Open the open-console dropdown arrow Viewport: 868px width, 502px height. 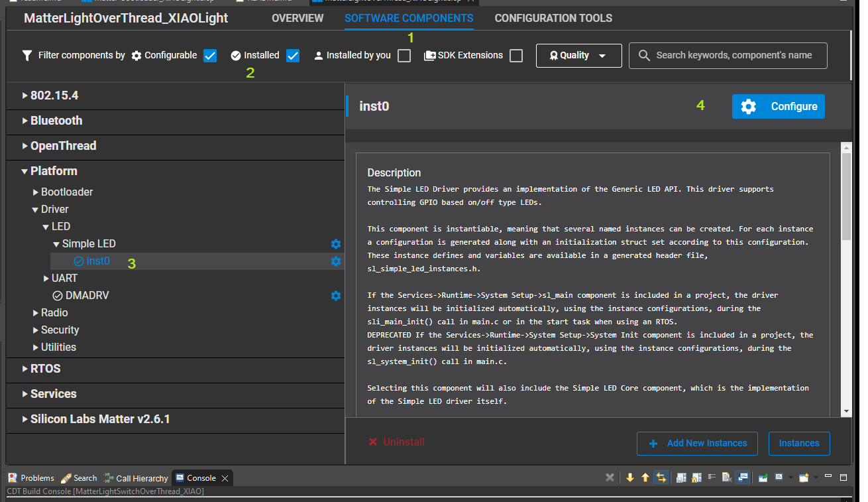click(816, 477)
